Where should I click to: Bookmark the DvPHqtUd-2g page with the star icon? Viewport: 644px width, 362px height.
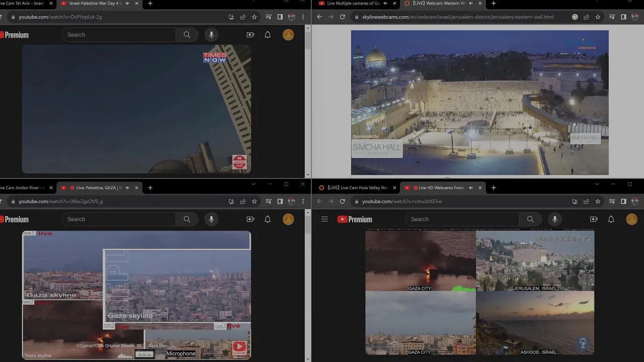[x=255, y=17]
